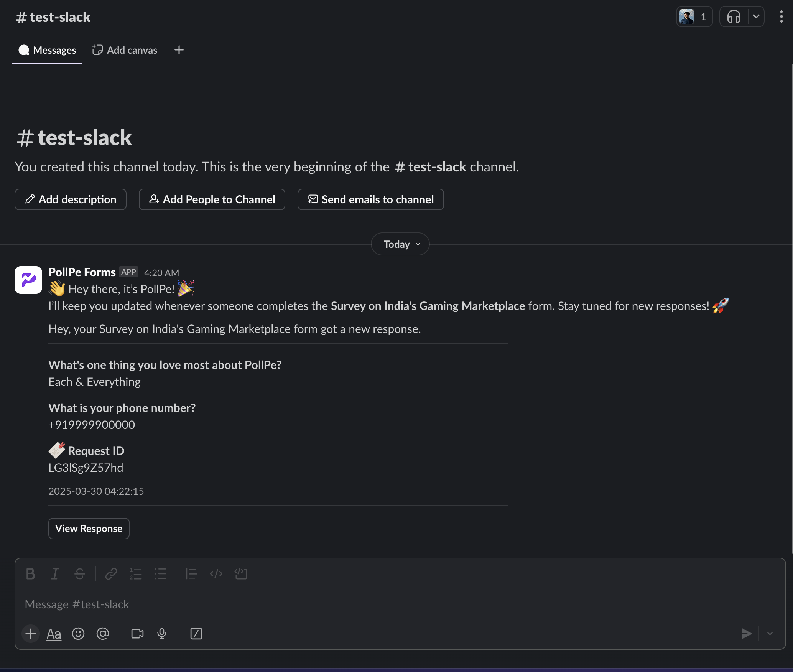This screenshot has width=793, height=672.
Task: Open the channel more actions menu
Action: pyautogui.click(x=781, y=17)
